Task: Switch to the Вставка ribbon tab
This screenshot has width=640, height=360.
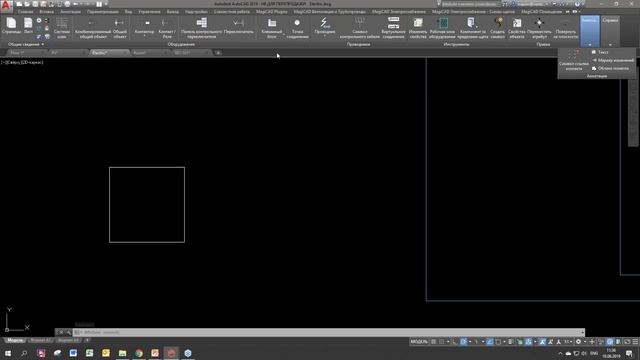Action: point(47,12)
